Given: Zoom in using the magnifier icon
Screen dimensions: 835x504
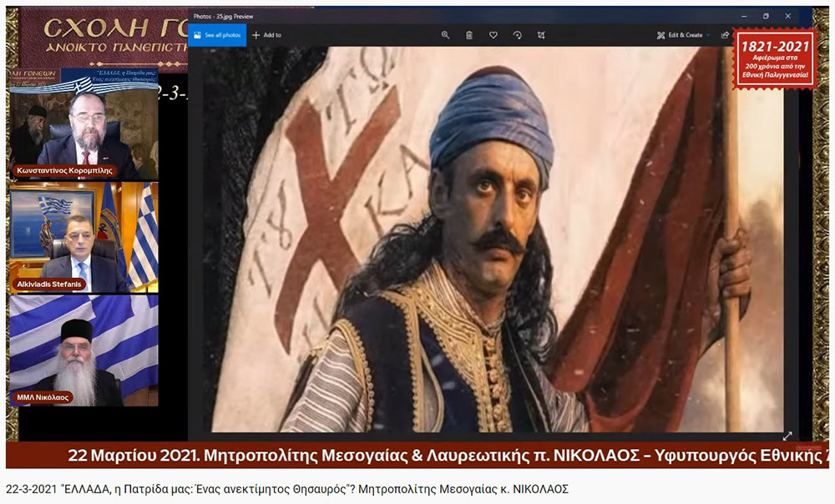Looking at the screenshot, I should [445, 35].
